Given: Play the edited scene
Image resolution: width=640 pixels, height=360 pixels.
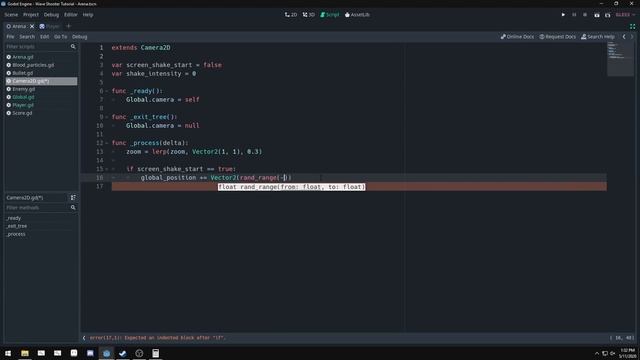Looking at the screenshot, I should pyautogui.click(x=597, y=15).
